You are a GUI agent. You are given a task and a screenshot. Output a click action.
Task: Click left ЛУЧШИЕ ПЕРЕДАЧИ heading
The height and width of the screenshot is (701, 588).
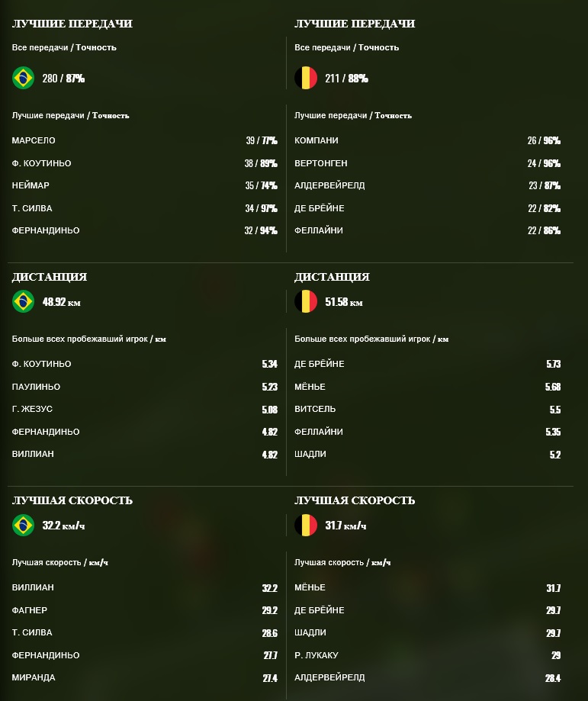click(x=72, y=24)
